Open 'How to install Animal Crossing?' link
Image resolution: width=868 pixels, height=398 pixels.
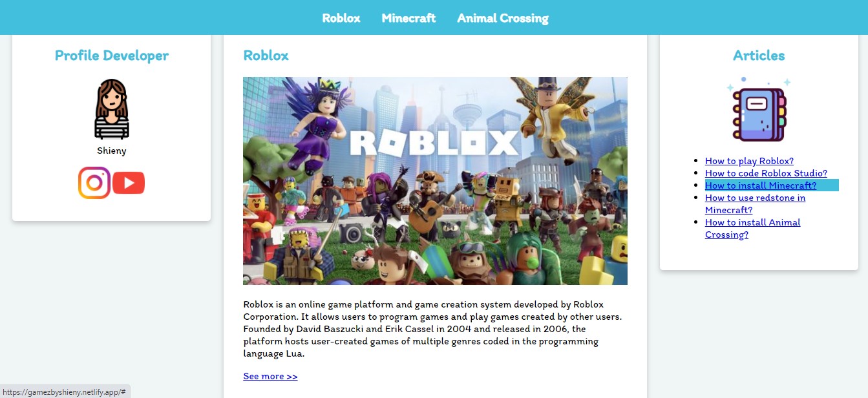tap(752, 228)
